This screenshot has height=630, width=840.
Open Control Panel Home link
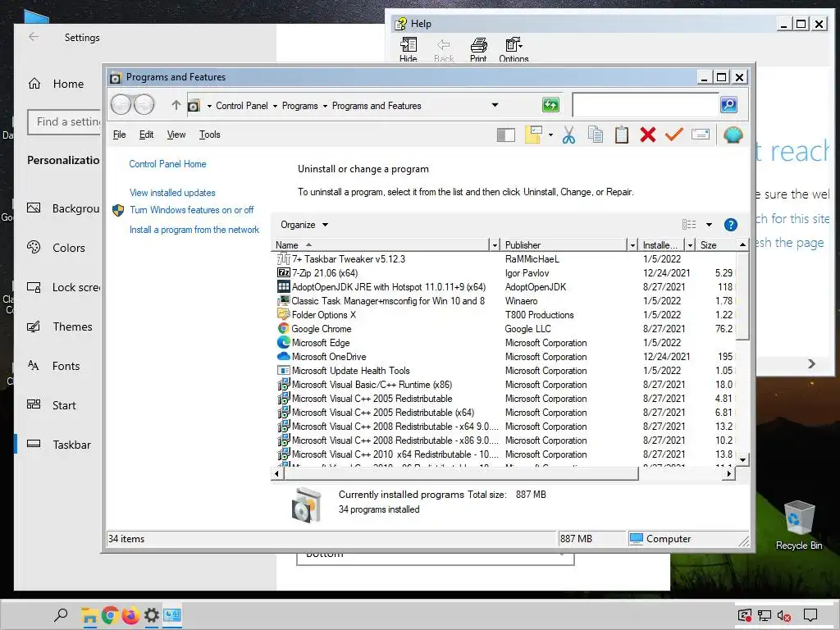click(x=167, y=164)
